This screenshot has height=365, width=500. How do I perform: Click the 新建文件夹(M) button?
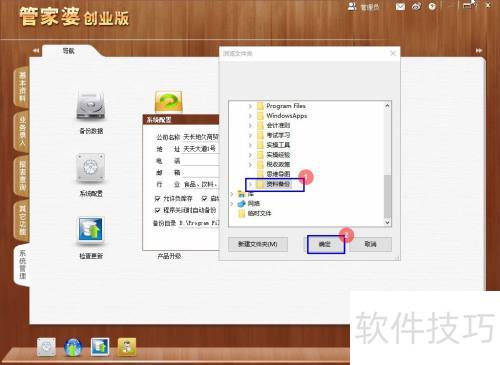(258, 244)
